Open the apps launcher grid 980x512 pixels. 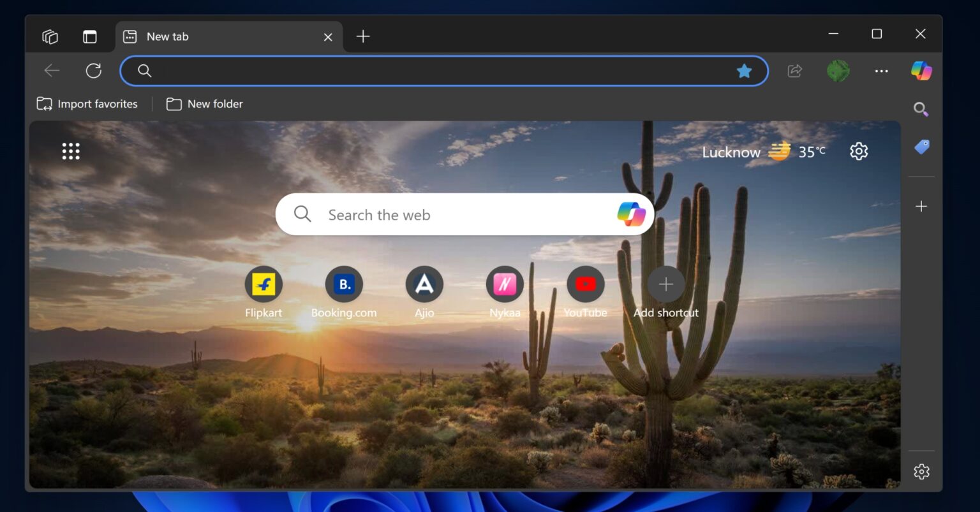pyautogui.click(x=70, y=150)
